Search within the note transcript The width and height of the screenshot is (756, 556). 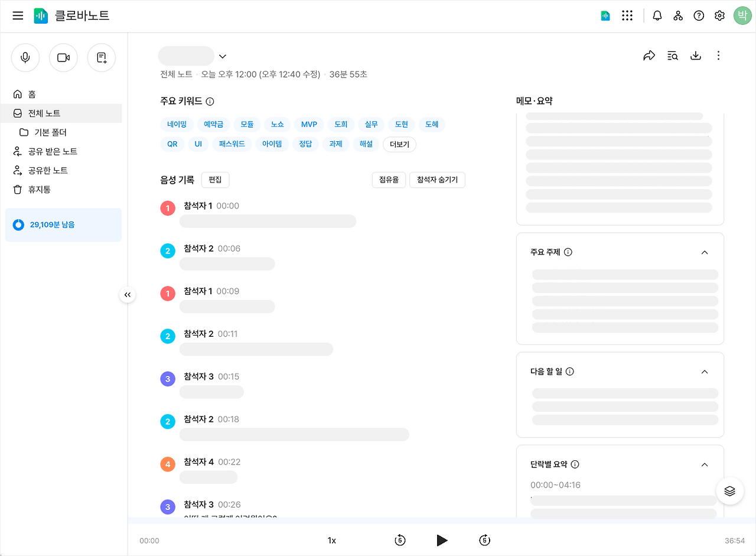click(673, 56)
